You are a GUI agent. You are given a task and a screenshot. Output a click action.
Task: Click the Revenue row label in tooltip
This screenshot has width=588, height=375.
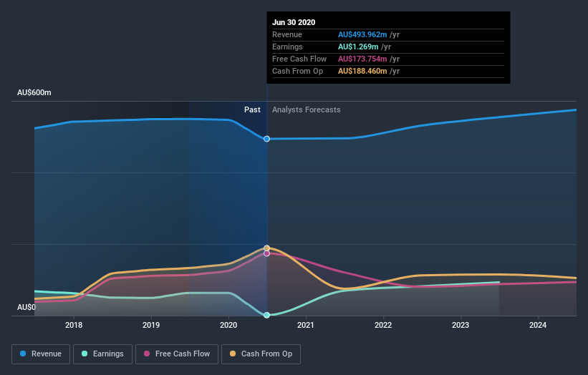coord(287,34)
